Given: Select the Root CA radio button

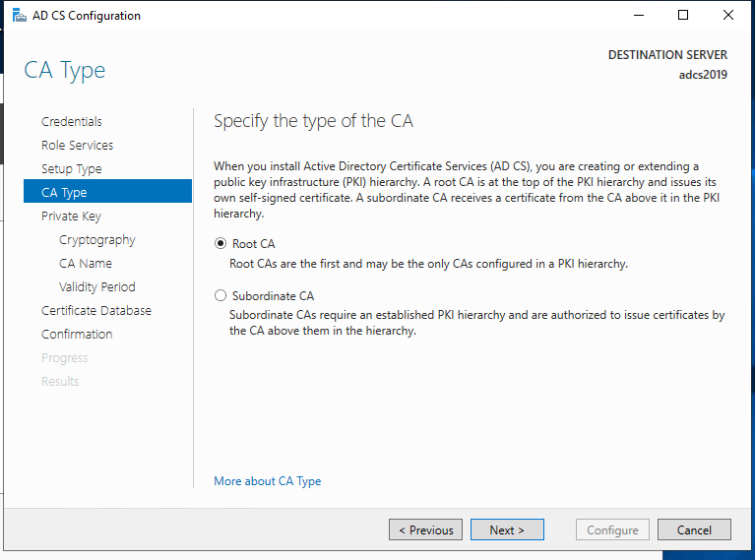Looking at the screenshot, I should click(220, 244).
